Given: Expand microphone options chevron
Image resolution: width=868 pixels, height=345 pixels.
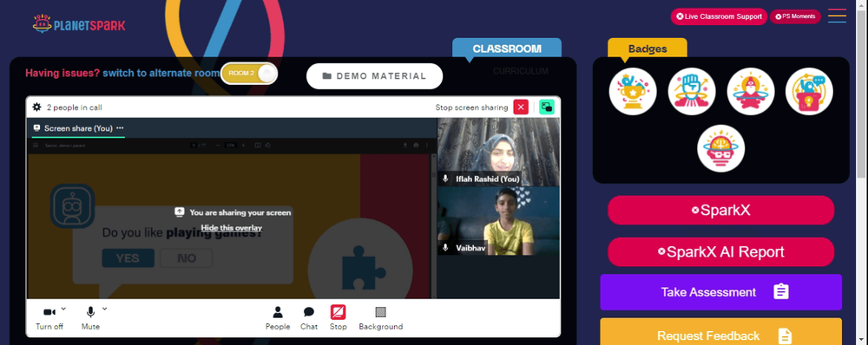Looking at the screenshot, I should [105, 309].
